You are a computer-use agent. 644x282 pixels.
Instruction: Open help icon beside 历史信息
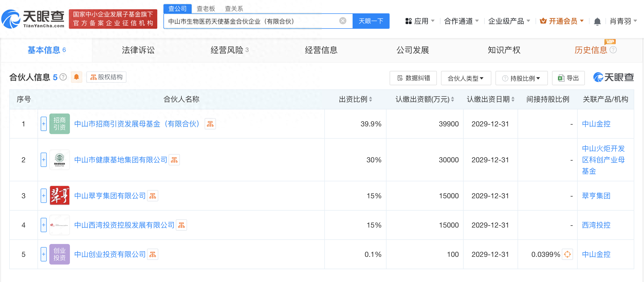613,50
